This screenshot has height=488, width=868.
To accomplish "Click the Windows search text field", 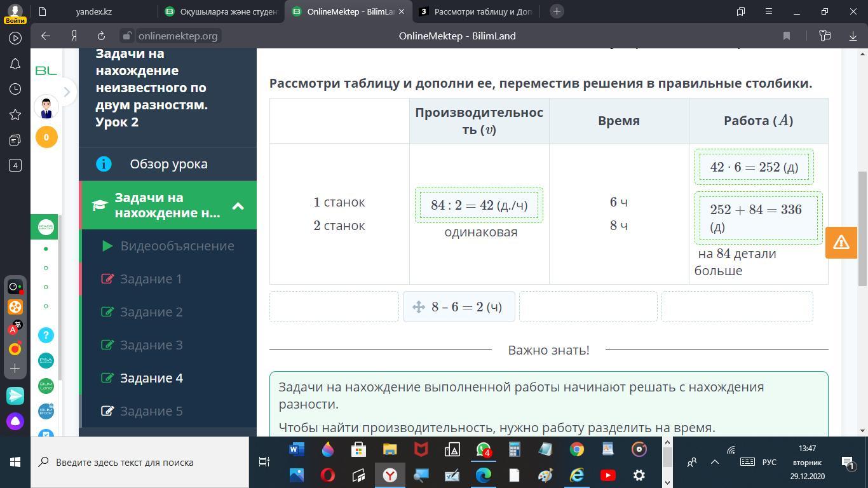I will point(140,462).
